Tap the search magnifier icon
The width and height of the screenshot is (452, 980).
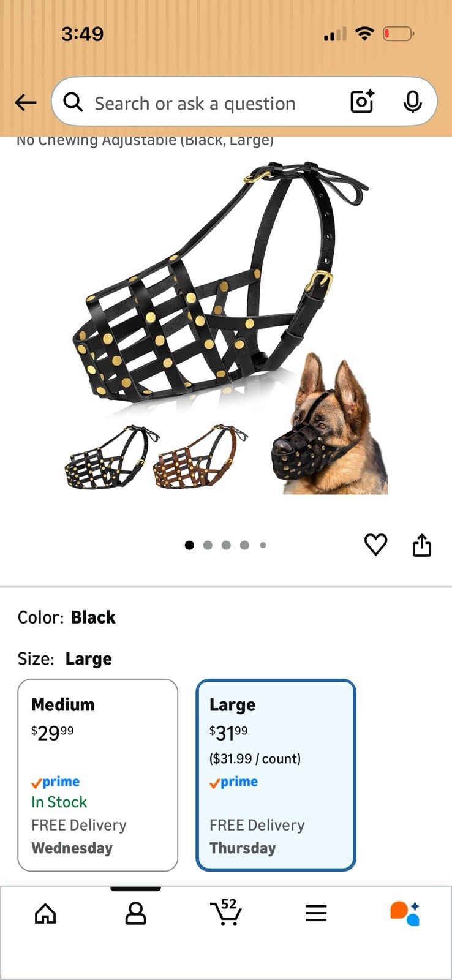point(73,102)
